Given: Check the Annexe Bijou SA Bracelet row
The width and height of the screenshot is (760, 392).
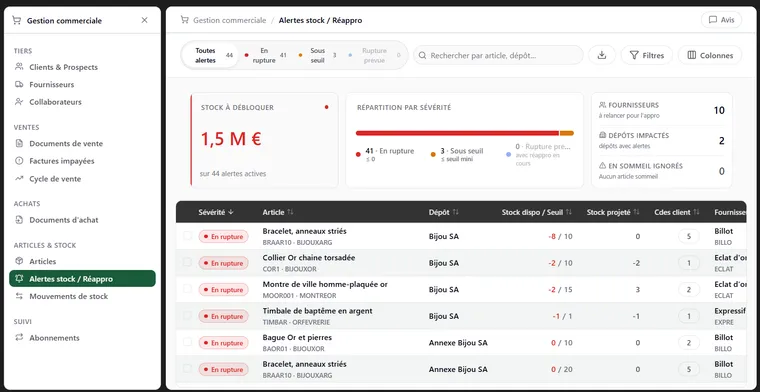Looking at the screenshot, I should tap(187, 369).
